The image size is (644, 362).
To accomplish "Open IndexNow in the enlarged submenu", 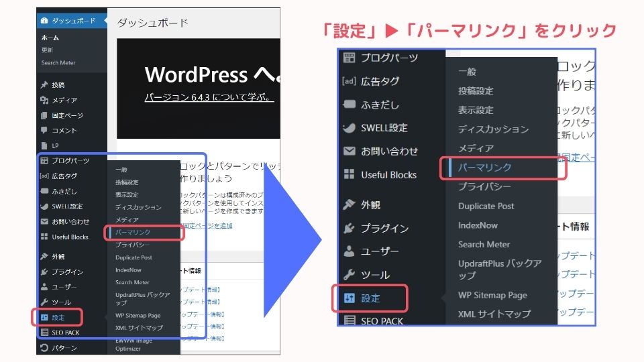I will pos(478,225).
